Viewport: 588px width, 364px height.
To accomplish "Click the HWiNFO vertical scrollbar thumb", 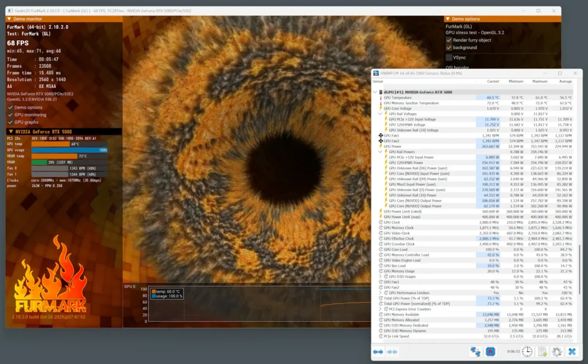I will click(580, 269).
